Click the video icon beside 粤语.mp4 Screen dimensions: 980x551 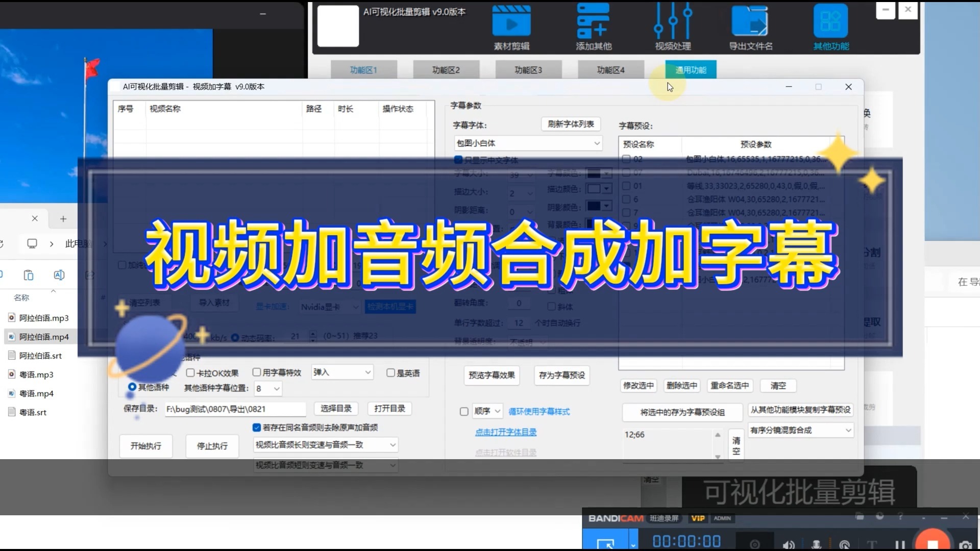pyautogui.click(x=11, y=393)
